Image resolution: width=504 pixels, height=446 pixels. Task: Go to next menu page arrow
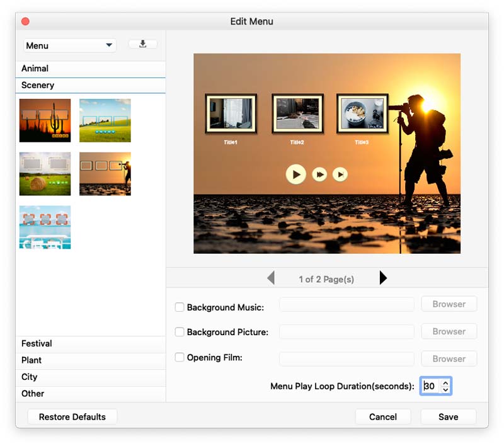point(383,278)
